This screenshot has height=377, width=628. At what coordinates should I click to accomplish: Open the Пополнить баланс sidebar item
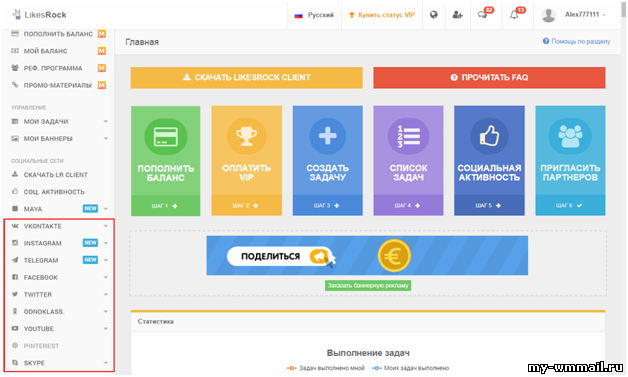[x=58, y=34]
